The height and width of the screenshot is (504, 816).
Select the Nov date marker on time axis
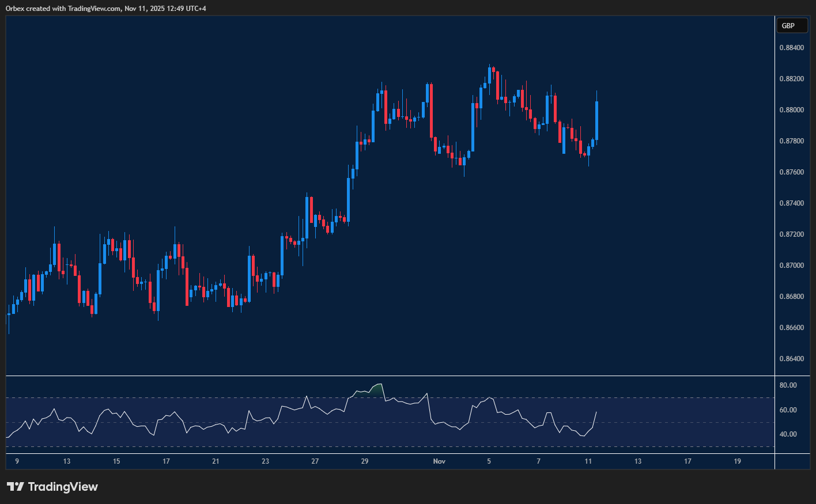439,461
